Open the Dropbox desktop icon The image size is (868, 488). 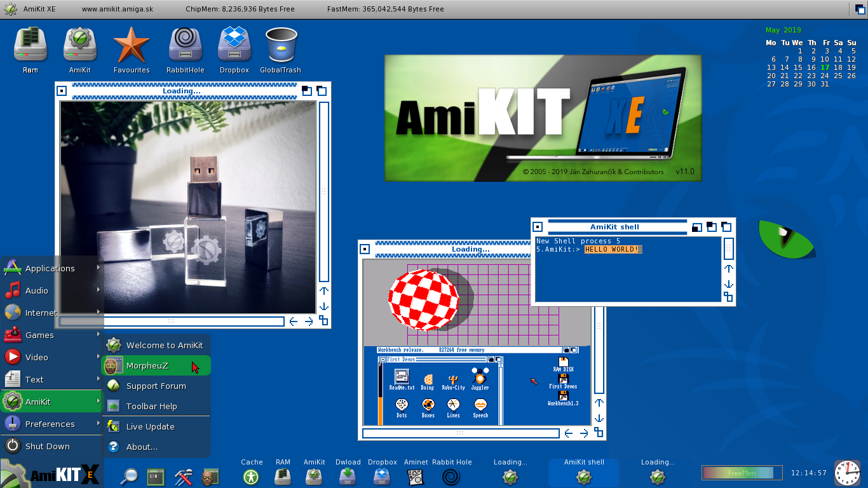point(234,46)
